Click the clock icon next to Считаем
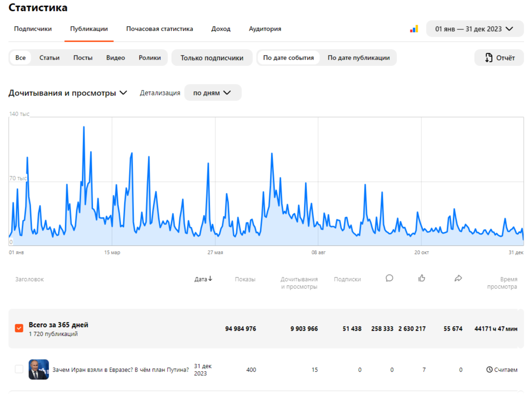The height and width of the screenshot is (396, 532). 489,369
